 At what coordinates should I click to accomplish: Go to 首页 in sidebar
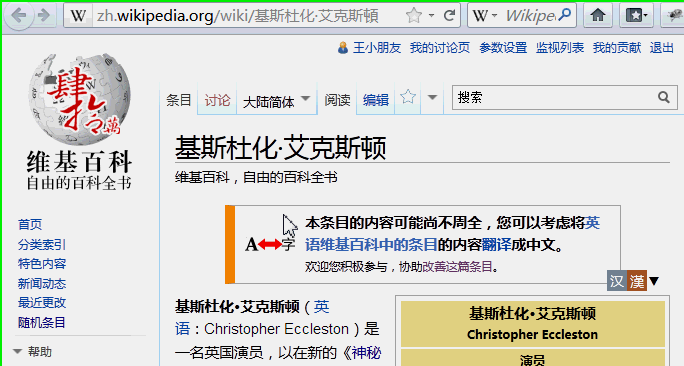tap(30, 225)
